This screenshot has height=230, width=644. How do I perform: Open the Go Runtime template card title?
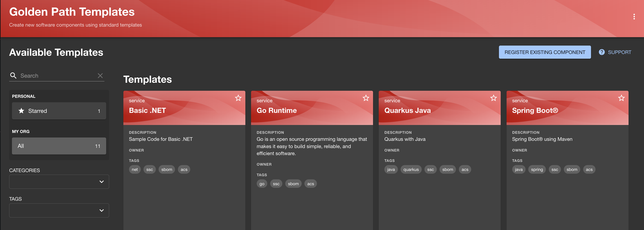pyautogui.click(x=276, y=111)
